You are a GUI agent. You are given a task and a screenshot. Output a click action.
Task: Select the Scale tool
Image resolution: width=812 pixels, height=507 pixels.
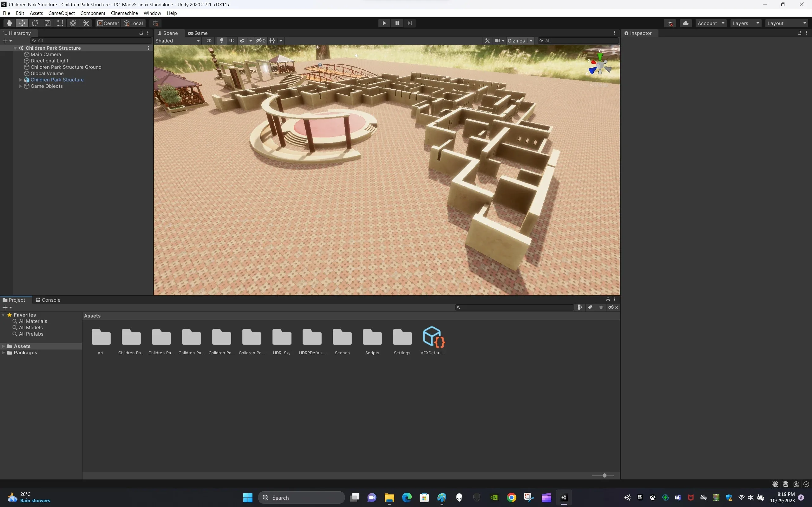coord(47,23)
